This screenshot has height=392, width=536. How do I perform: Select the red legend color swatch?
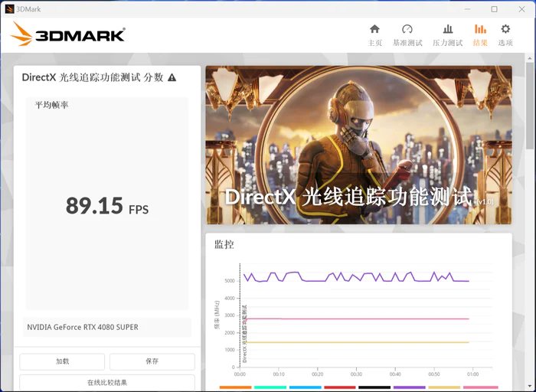pos(340,387)
